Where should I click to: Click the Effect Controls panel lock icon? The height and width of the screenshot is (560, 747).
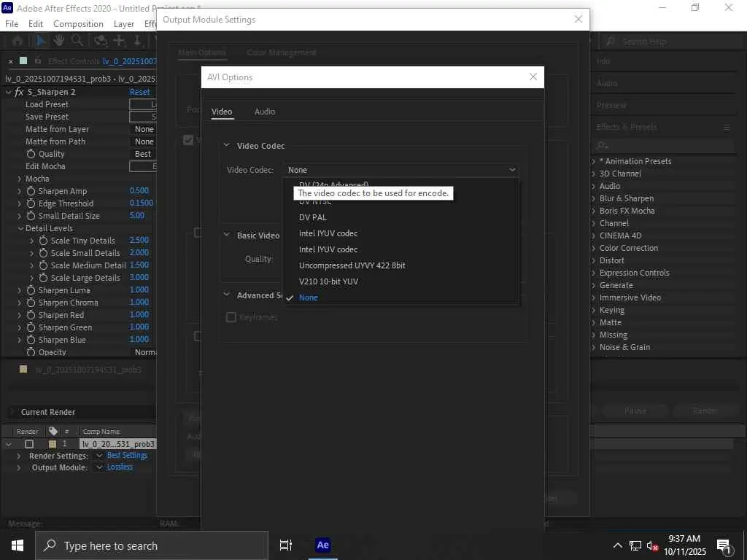pyautogui.click(x=38, y=61)
